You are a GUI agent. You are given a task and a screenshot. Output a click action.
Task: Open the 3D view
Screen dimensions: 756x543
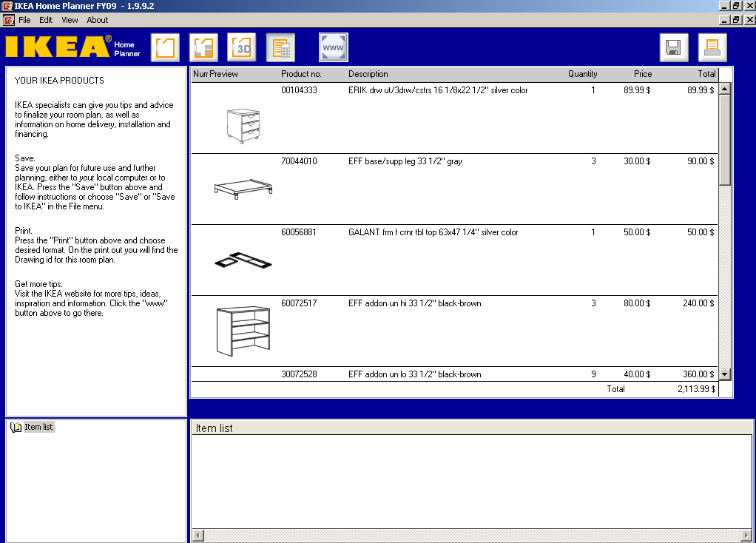coord(242,47)
